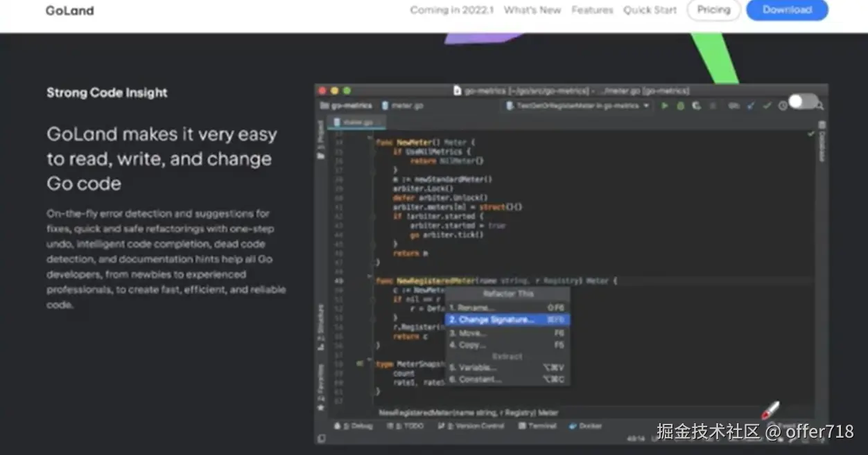Image resolution: width=868 pixels, height=455 pixels.
Task: Open the Docker tool window
Action: click(x=586, y=426)
